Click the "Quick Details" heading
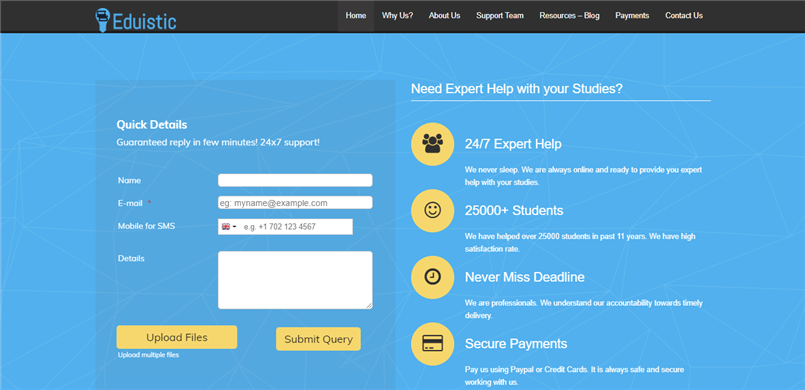The width and height of the screenshot is (805, 390). click(x=152, y=125)
